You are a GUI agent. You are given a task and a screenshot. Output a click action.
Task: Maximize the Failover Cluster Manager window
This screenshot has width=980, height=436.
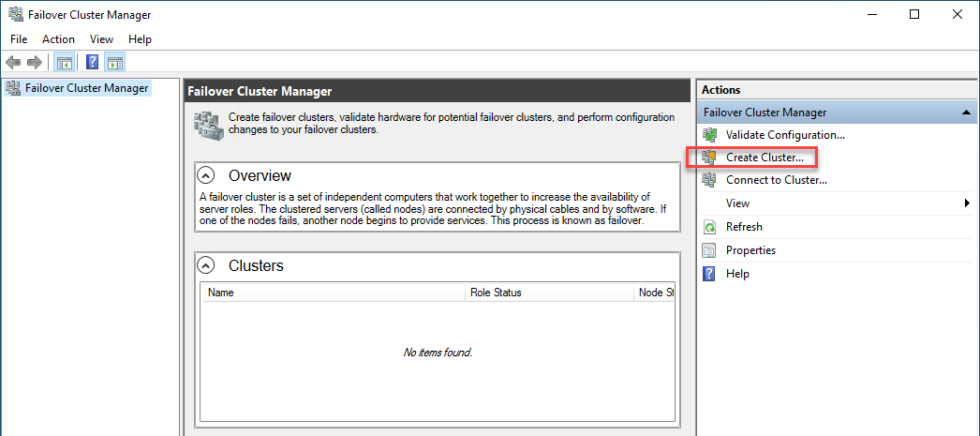coord(914,14)
